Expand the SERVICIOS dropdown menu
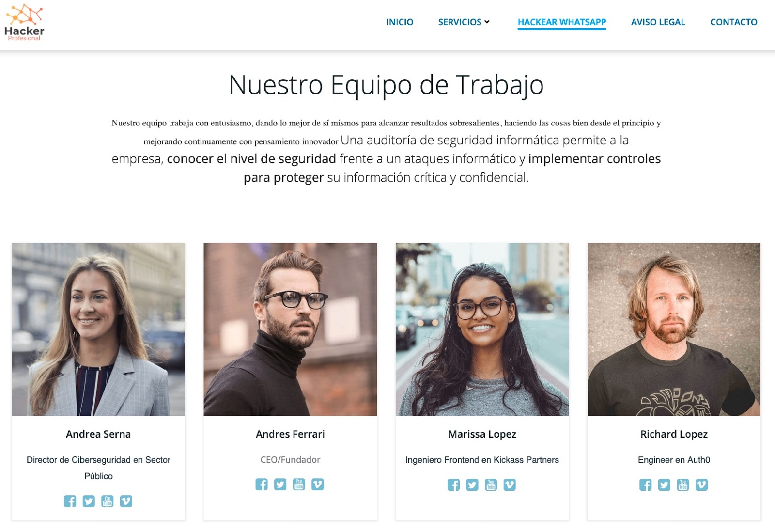 pos(464,22)
